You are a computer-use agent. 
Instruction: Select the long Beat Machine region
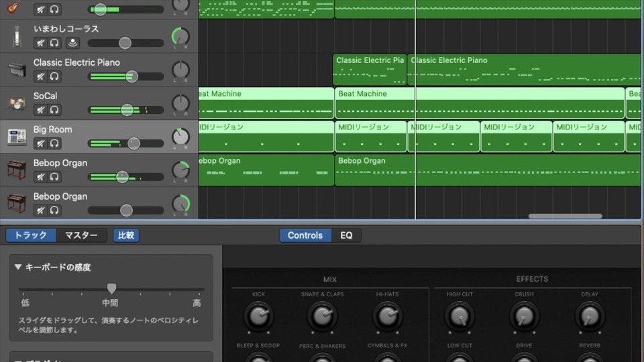480,103
